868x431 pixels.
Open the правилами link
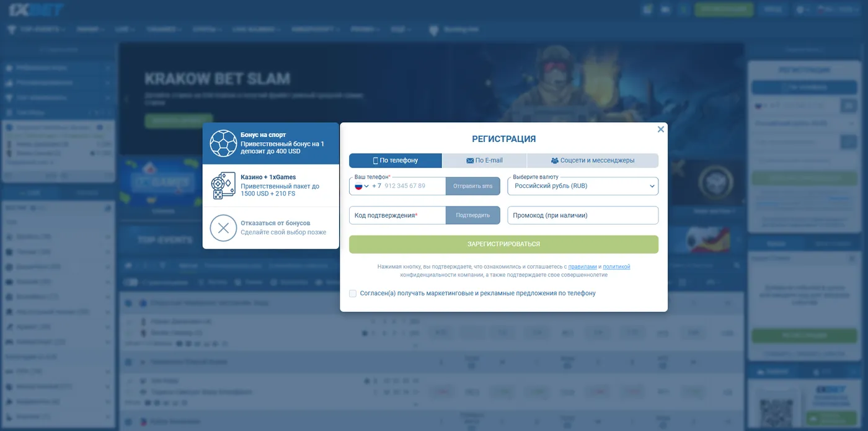[582, 267]
